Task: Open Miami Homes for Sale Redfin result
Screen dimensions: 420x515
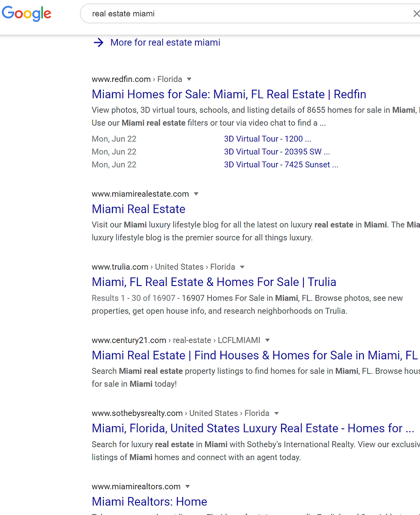Action: click(229, 94)
